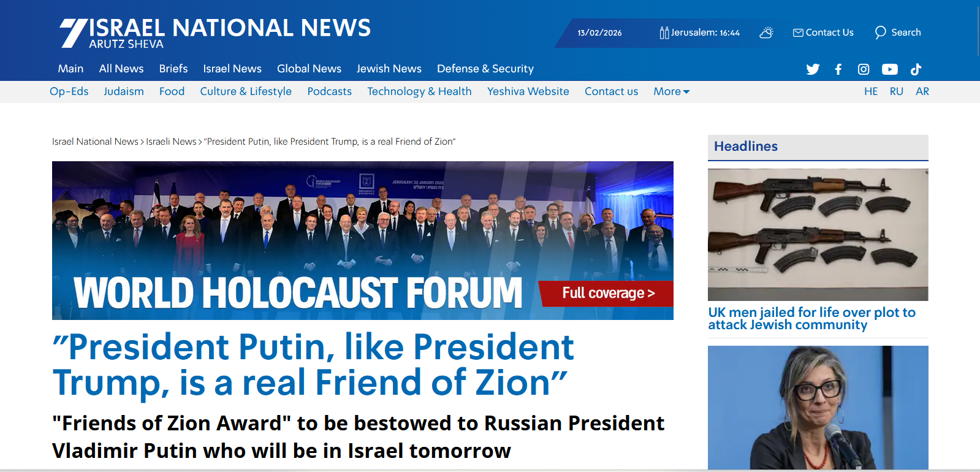Viewport: 980px width, 472px height.
Task: Open the Jewish News section
Action: (389, 69)
